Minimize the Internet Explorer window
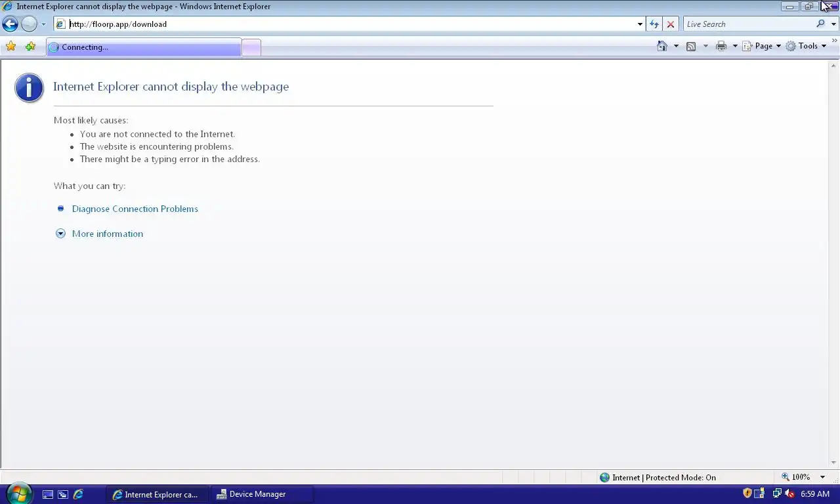 pos(789,7)
